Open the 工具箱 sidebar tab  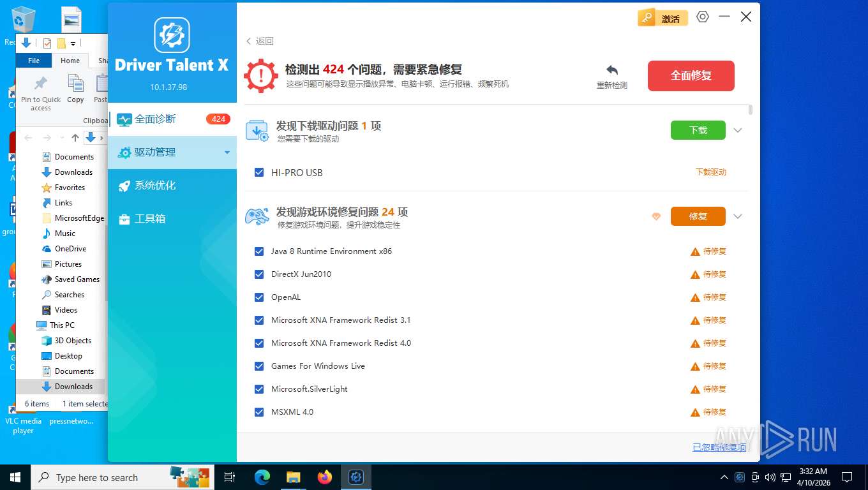click(172, 219)
